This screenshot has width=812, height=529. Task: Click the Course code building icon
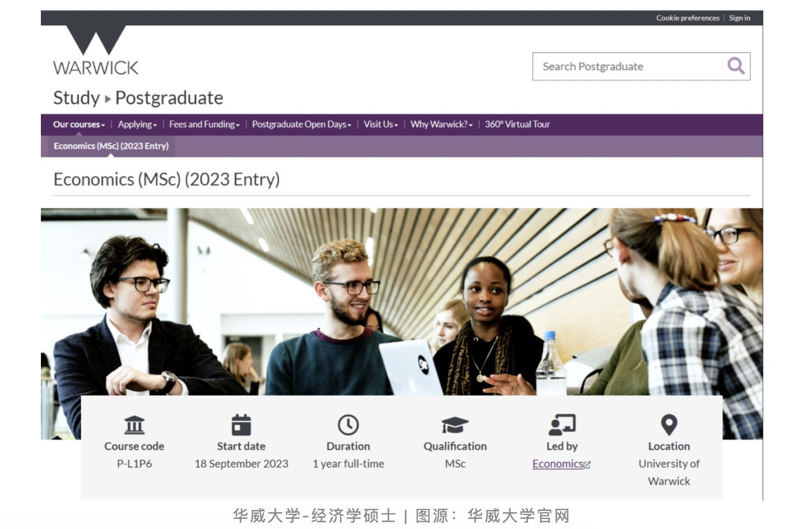(134, 425)
